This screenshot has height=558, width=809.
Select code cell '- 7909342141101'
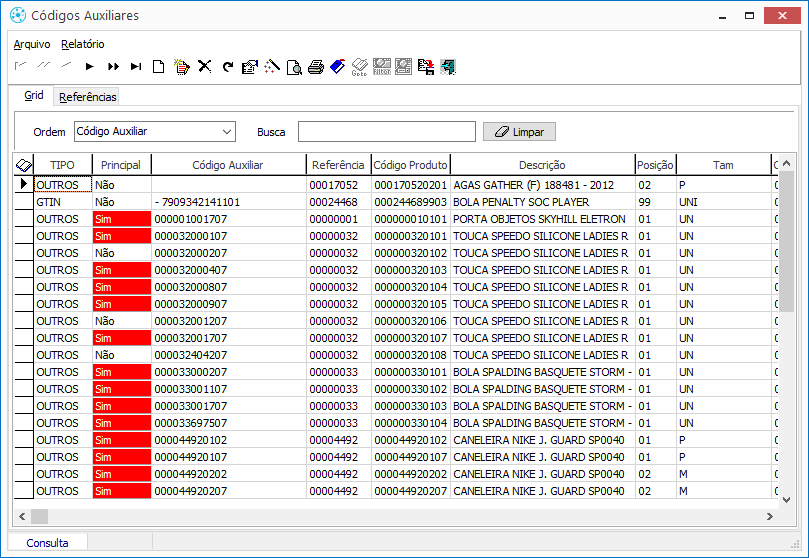click(x=229, y=202)
